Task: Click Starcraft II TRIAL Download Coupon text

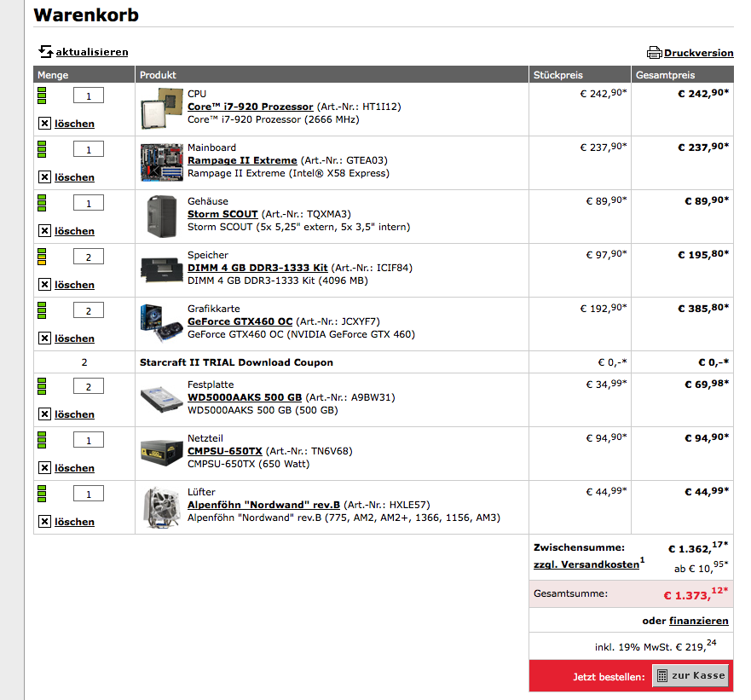Action: click(x=236, y=362)
